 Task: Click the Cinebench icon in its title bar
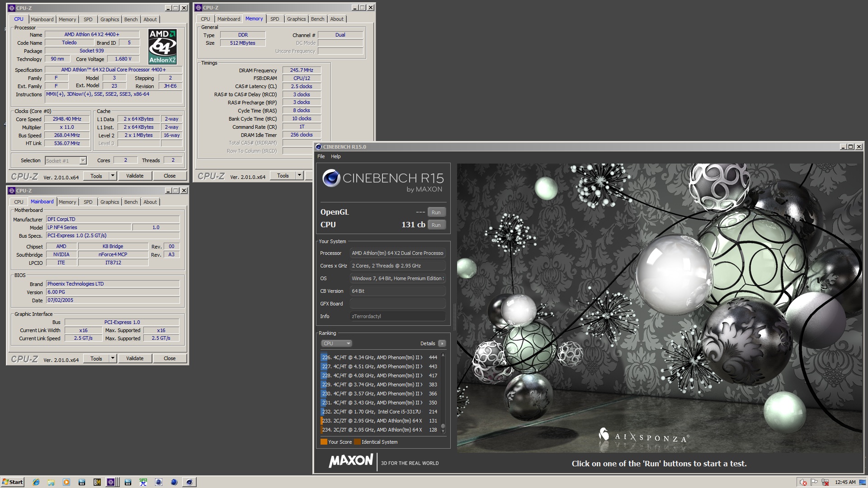tap(319, 147)
